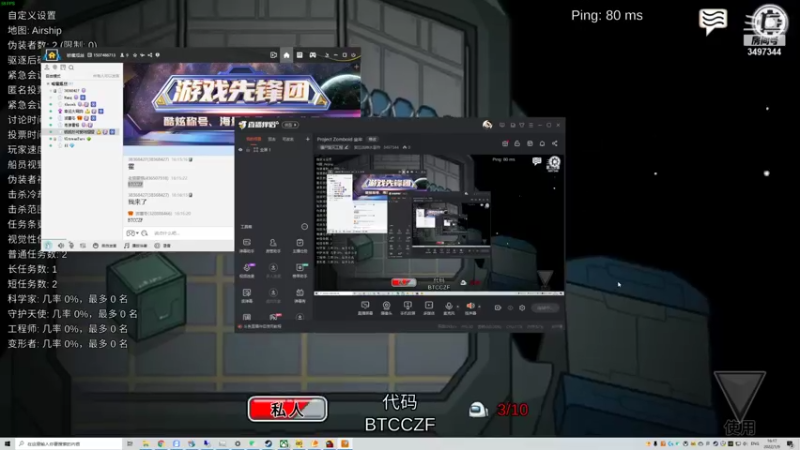Open first toolbox tool in top row
This screenshot has width=800, height=450.
247,245
